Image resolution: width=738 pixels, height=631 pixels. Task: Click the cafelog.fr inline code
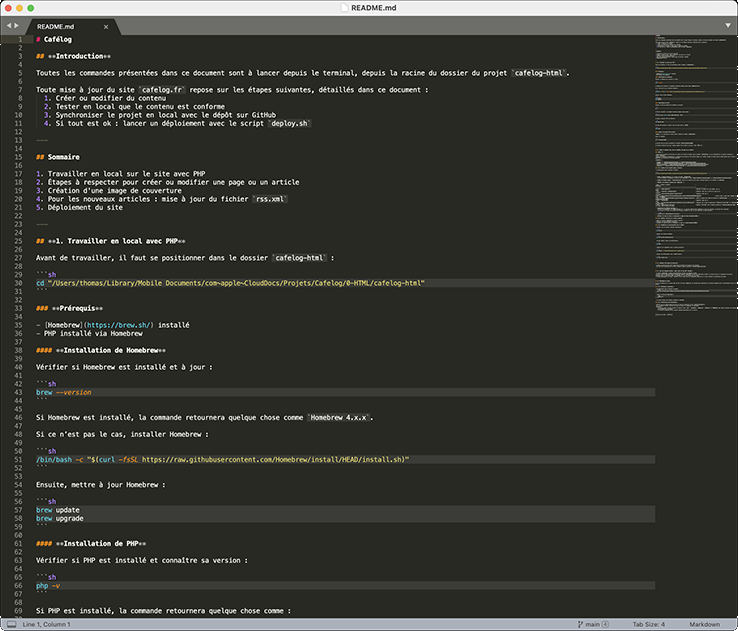tap(162, 90)
